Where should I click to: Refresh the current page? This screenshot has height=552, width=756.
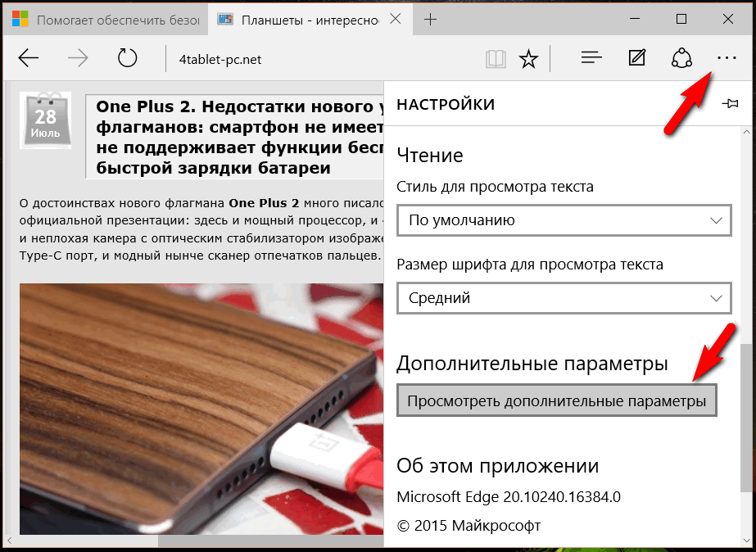click(x=127, y=59)
